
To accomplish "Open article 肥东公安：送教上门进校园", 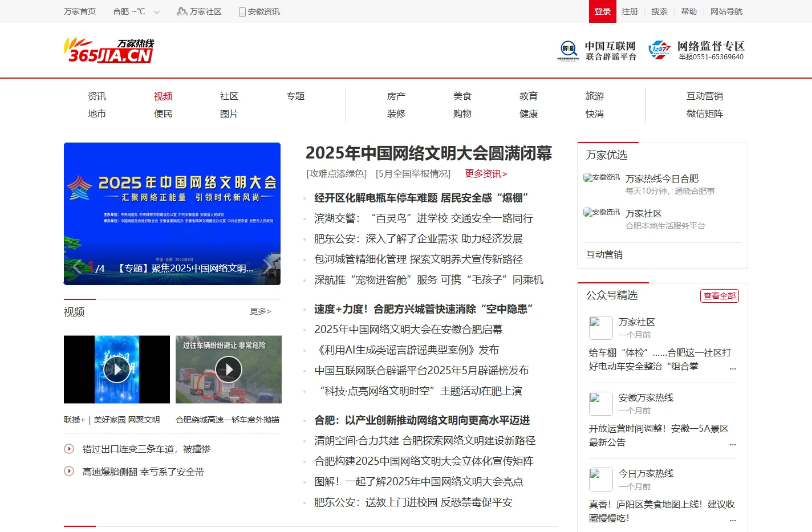I will pos(413,502).
